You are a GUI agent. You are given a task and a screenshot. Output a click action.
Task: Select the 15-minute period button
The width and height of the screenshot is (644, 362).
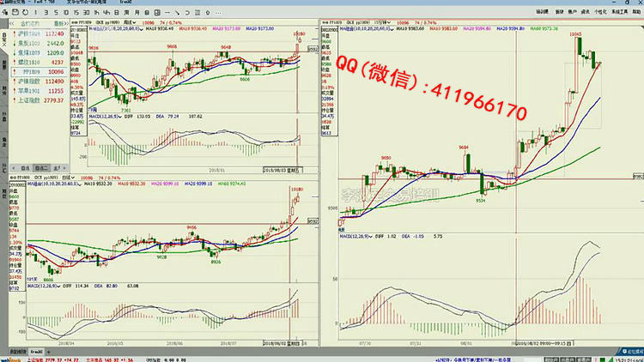(x=76, y=12)
